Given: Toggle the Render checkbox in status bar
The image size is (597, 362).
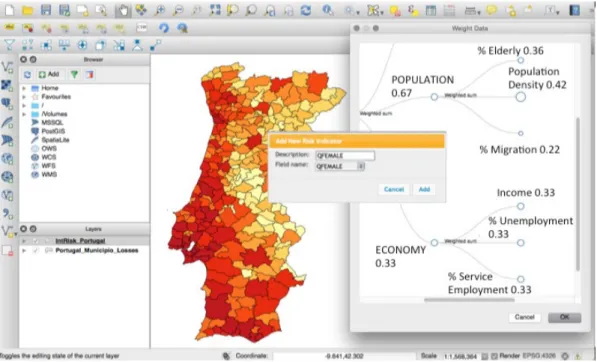Looking at the screenshot, I should tap(494, 356).
